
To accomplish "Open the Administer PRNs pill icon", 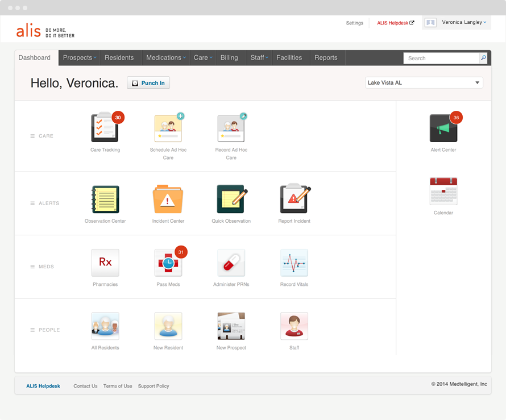I will [231, 263].
